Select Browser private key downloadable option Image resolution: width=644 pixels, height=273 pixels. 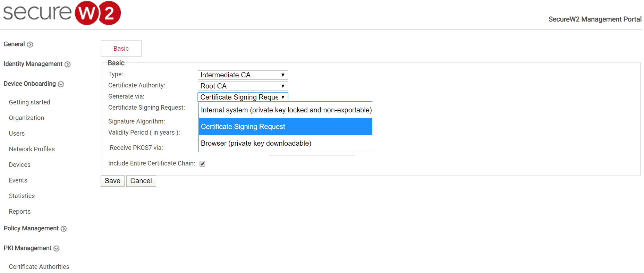286,143
